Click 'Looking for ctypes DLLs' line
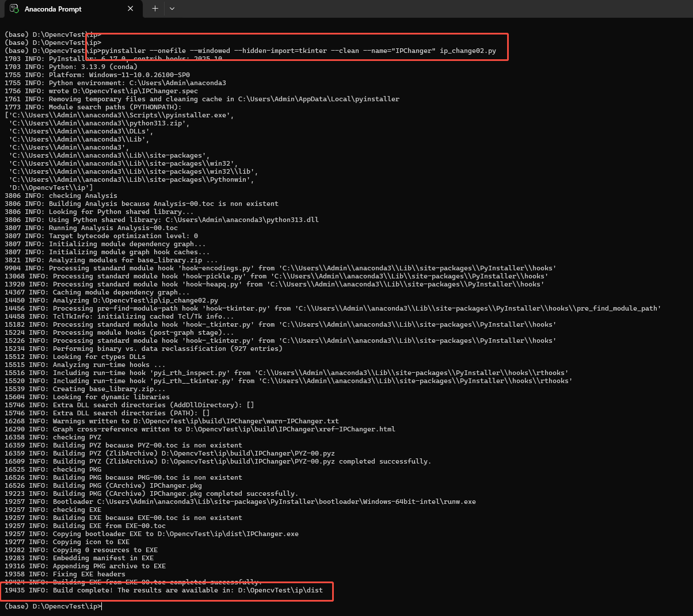 75,357
